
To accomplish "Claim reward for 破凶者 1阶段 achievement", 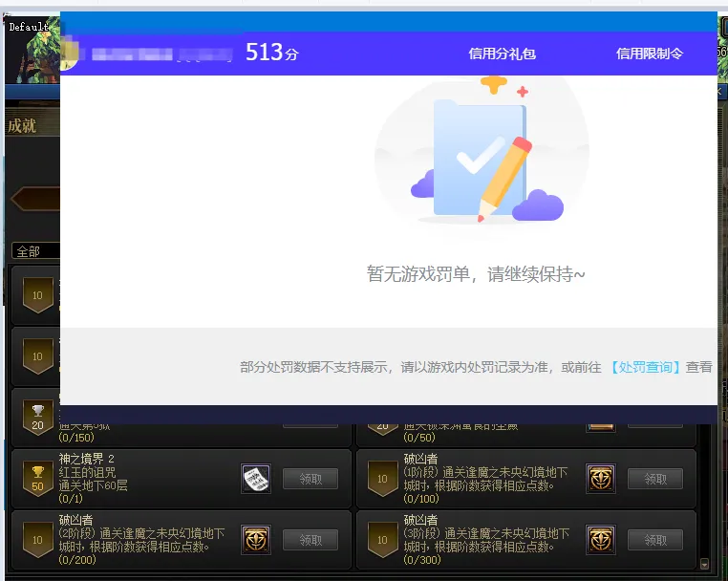I will (655, 479).
